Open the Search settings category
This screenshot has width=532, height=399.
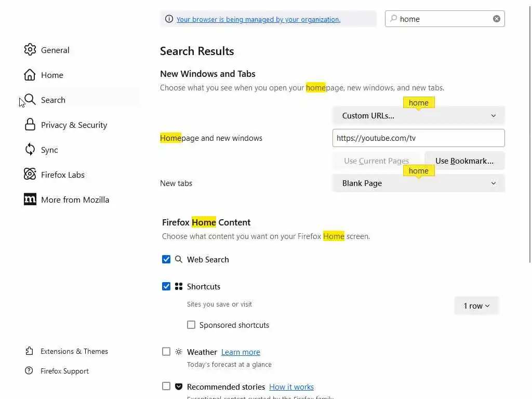[53, 100]
